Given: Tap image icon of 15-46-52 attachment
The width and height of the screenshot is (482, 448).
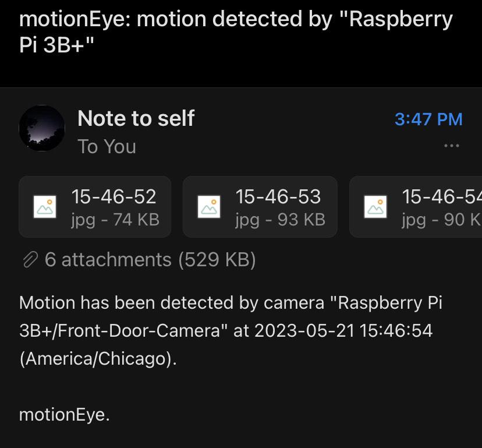Looking at the screenshot, I should coord(46,207).
